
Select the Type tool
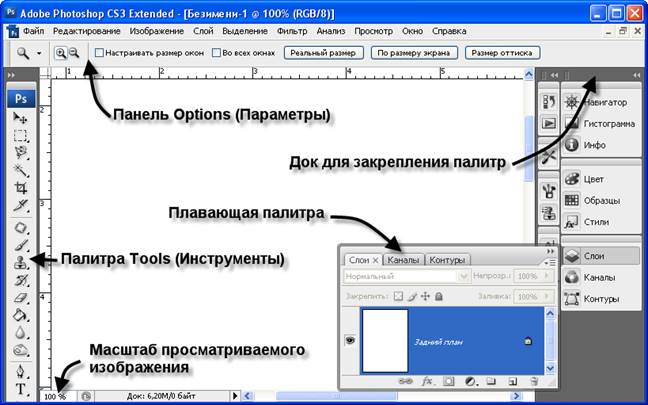(20, 389)
